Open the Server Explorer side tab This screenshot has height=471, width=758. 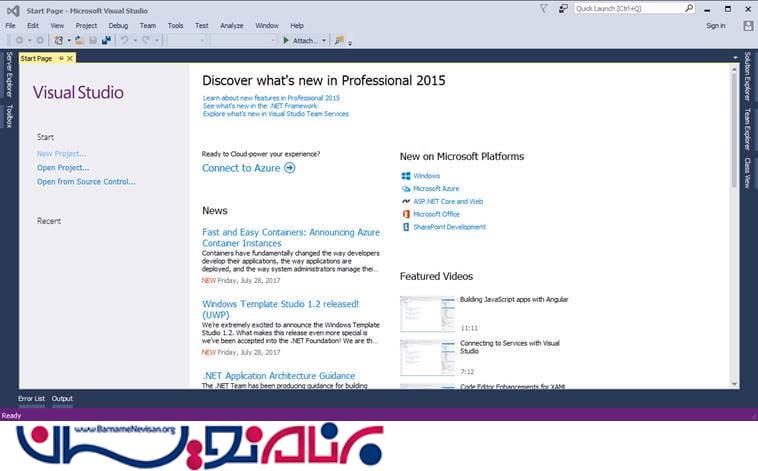(x=9, y=74)
